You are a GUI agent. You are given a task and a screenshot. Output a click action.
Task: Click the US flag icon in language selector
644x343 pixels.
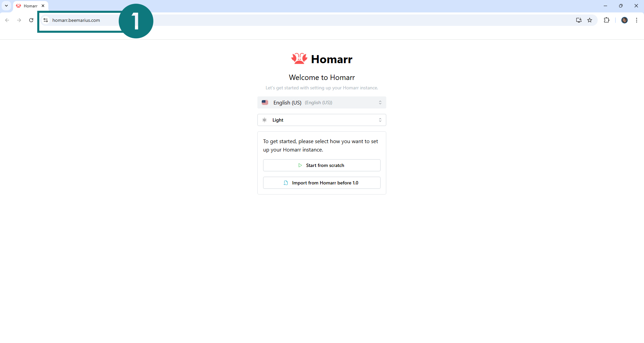point(265,102)
